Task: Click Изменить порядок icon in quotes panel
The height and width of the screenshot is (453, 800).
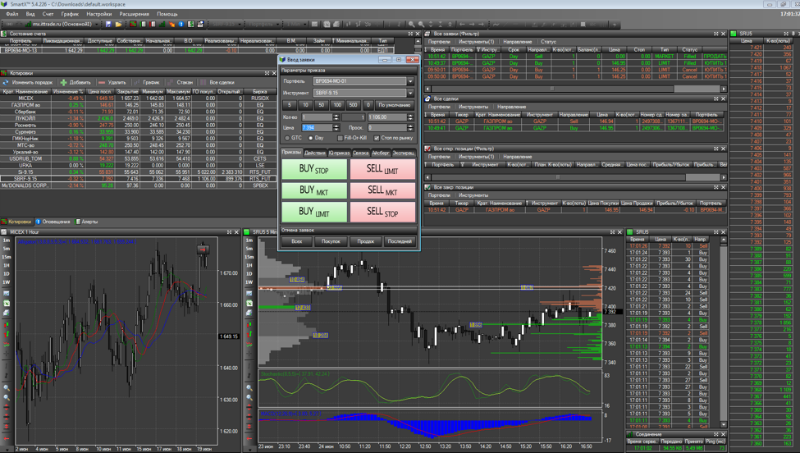Action: (6, 82)
